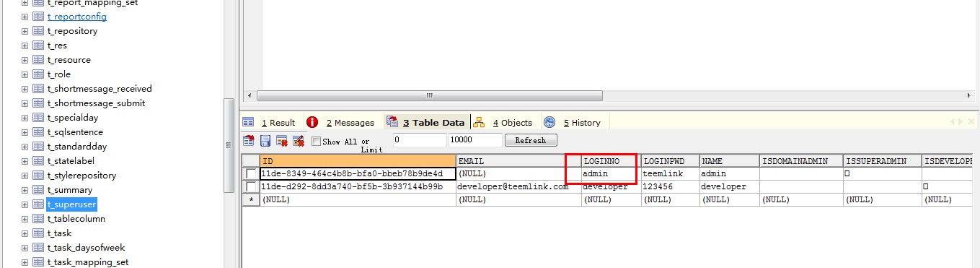The width and height of the screenshot is (980, 268).
Task: Click the table icon beside t_res
Action: point(37,46)
